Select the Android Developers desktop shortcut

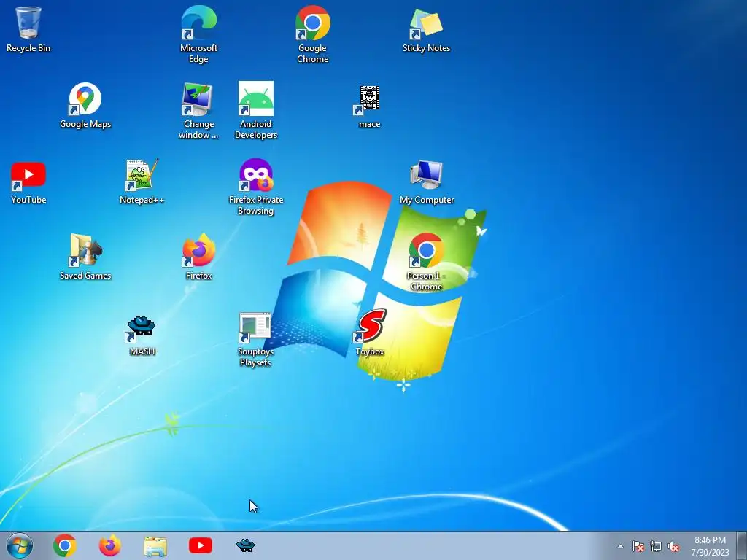[256, 111]
